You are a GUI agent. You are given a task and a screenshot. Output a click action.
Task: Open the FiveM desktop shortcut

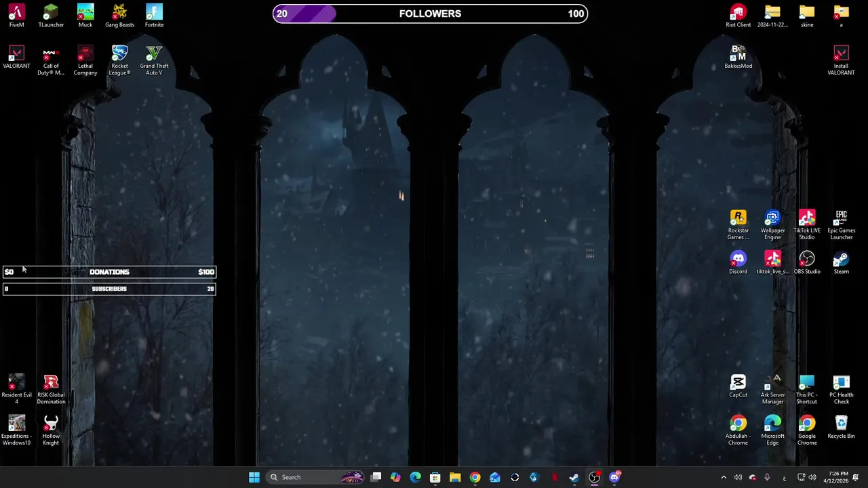pos(16,16)
